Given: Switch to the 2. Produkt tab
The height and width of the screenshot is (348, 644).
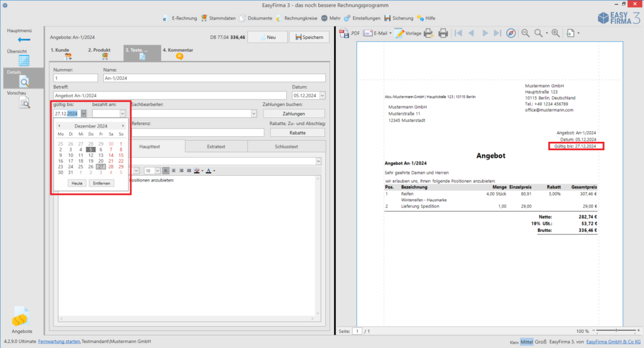Looking at the screenshot, I should (99, 53).
